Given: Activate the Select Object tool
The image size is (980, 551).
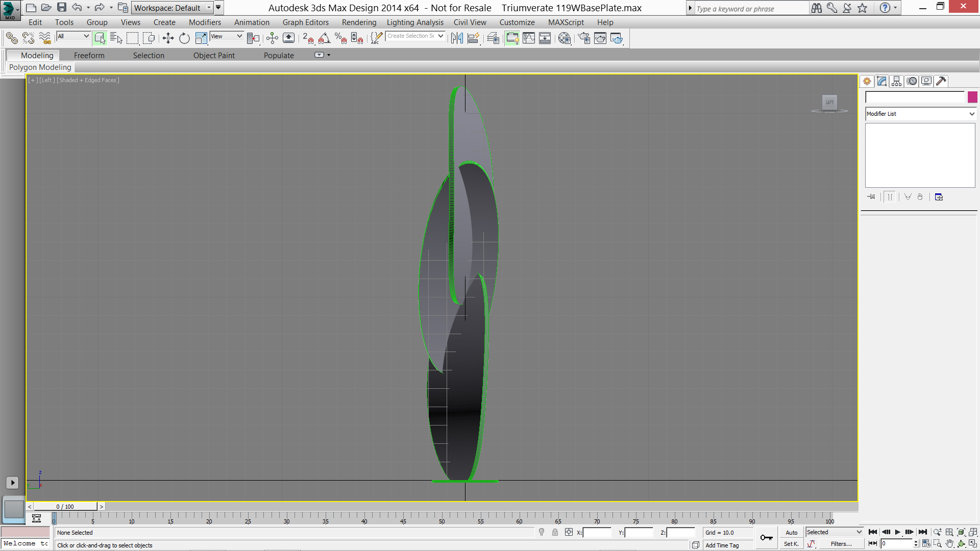Looking at the screenshot, I should coord(100,38).
